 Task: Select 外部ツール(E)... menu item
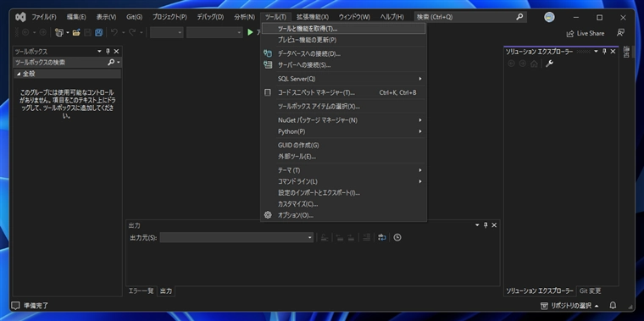pos(344,157)
